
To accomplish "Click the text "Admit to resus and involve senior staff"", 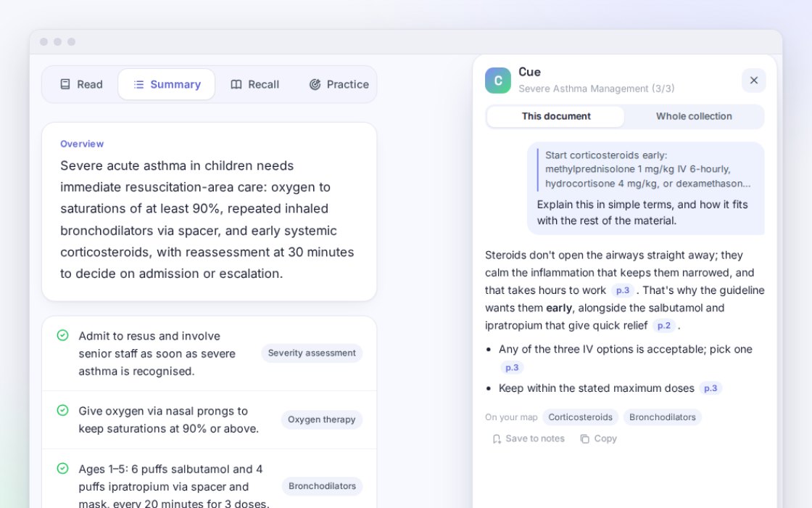I will tap(157, 353).
